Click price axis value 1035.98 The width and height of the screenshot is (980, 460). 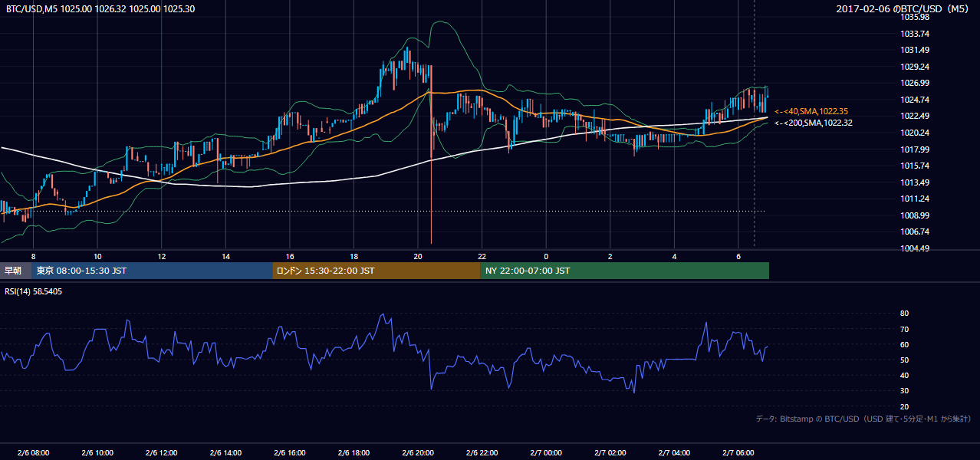click(x=914, y=17)
